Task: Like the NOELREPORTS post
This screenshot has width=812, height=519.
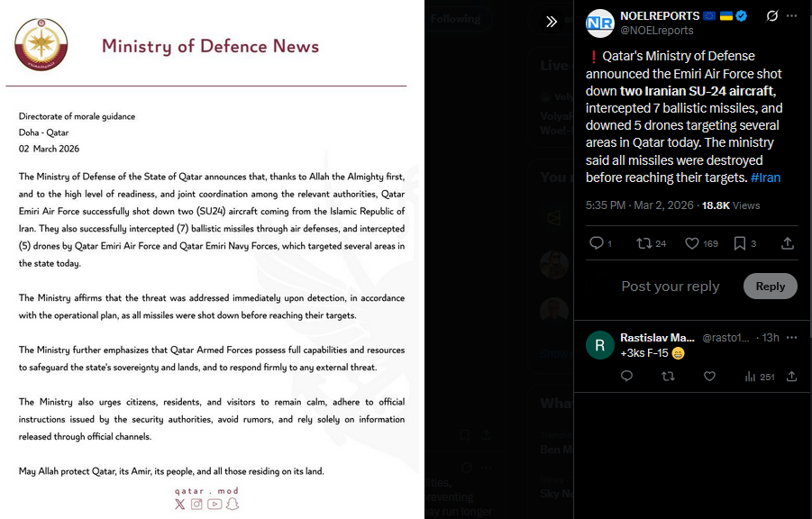Action: (692, 243)
